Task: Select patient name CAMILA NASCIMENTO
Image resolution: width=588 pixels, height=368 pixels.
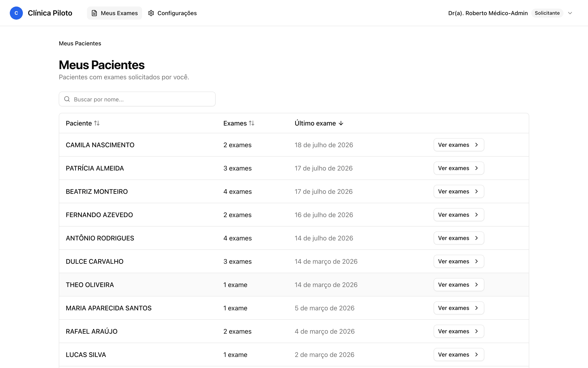Action: click(x=100, y=145)
